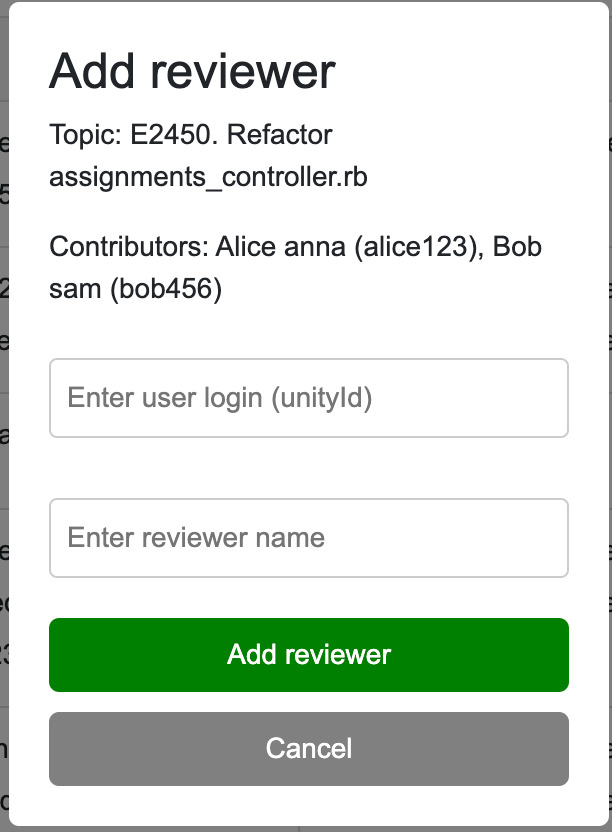
Task: Click the word "Refactor" in the topic line
Action: tap(280, 134)
